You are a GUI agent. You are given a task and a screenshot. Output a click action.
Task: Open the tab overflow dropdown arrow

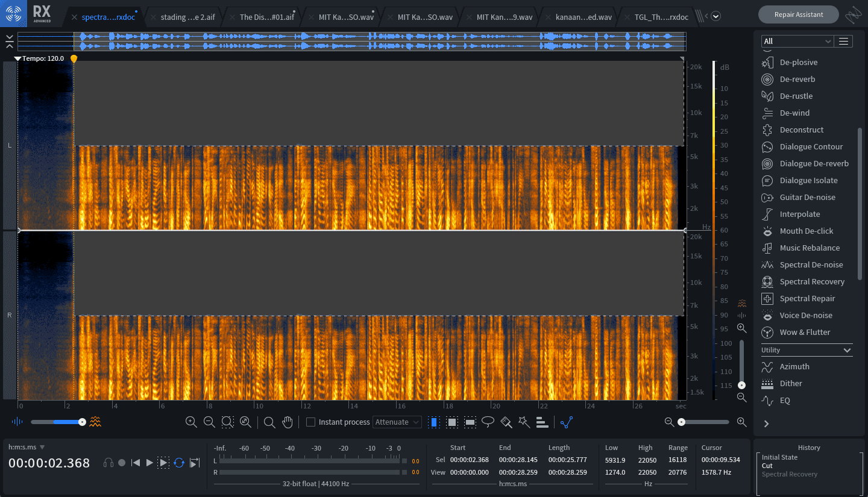(715, 16)
